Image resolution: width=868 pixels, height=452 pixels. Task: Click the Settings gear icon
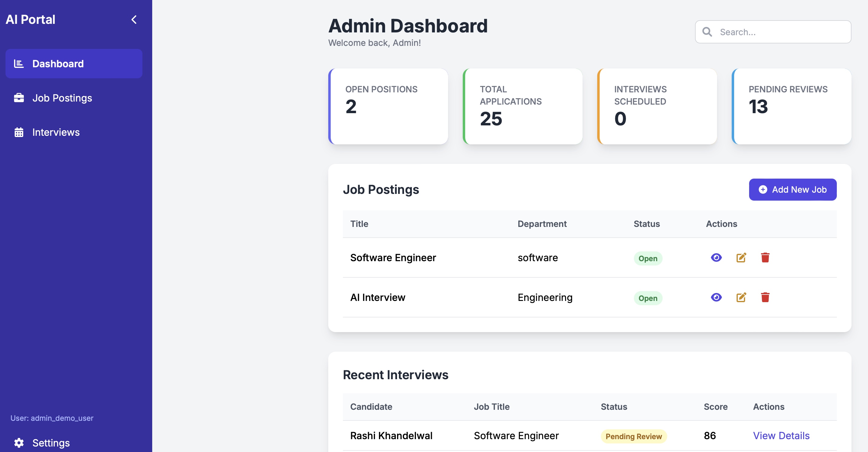(19, 443)
